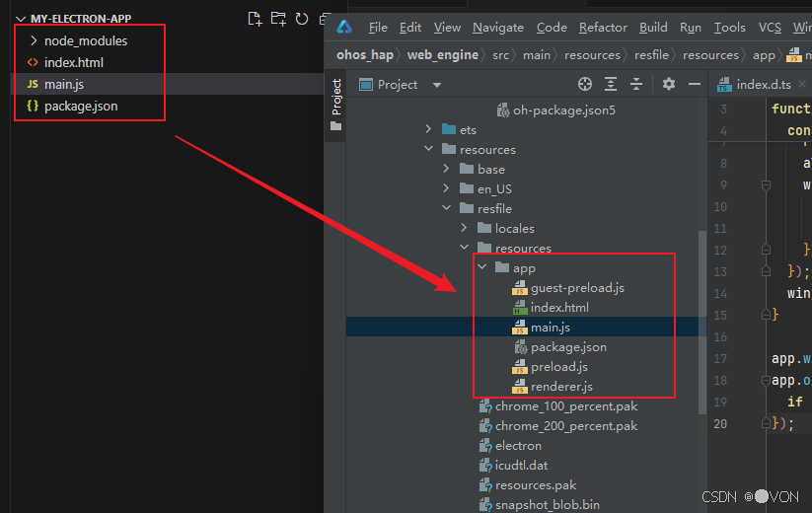
Task: Select index.html in project tree
Action: [x=559, y=308]
